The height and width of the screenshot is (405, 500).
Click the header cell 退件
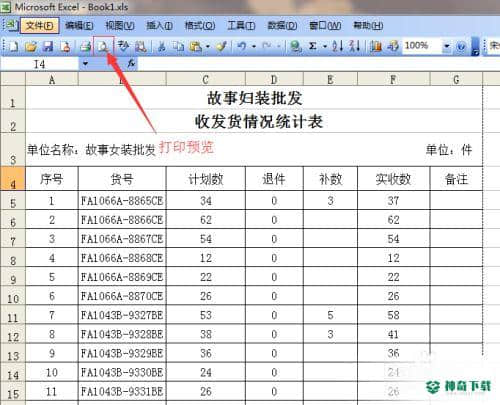274,179
